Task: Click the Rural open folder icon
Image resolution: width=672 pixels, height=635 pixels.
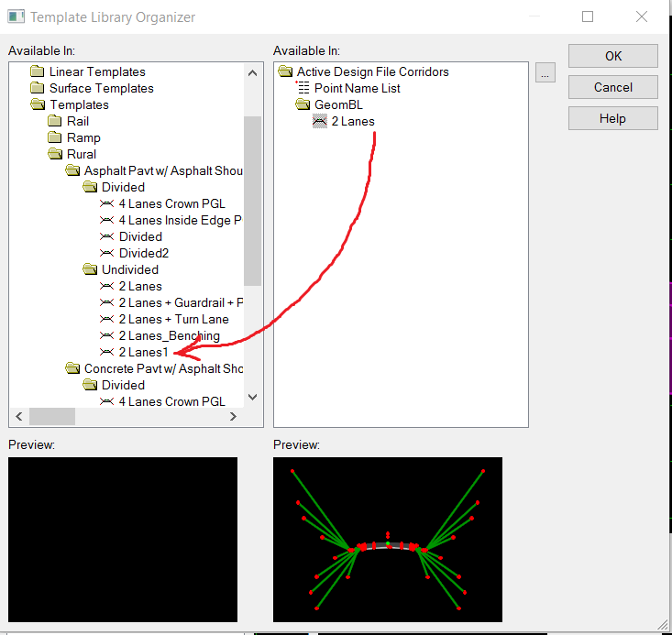Action: pyautogui.click(x=55, y=154)
